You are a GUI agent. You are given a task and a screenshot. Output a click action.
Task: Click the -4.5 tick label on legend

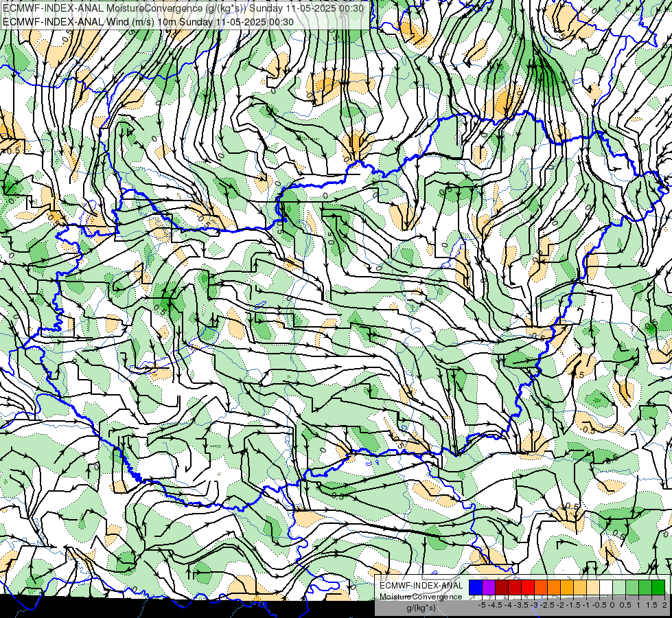tap(495, 605)
